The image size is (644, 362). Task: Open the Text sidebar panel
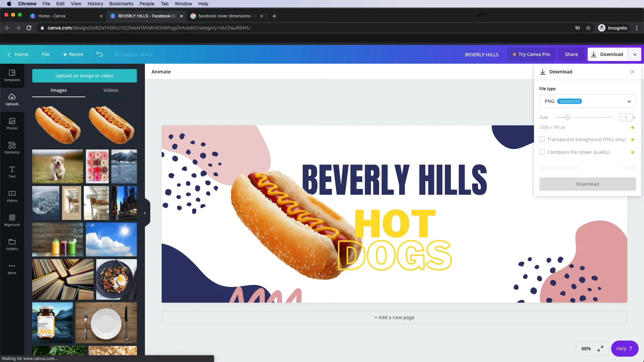[x=12, y=172]
